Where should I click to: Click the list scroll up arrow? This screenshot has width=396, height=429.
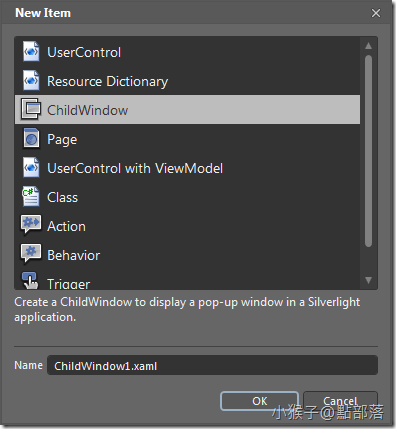click(x=368, y=46)
